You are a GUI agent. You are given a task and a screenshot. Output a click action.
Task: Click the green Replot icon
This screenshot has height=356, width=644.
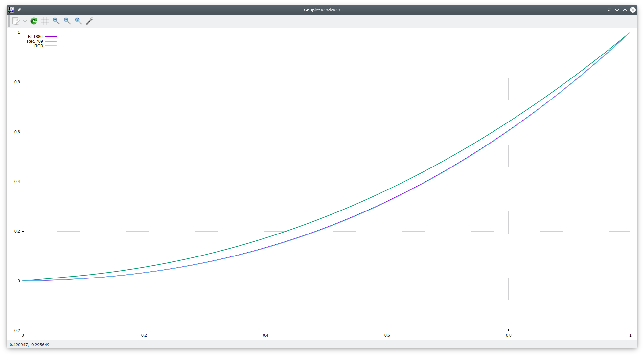coord(34,21)
